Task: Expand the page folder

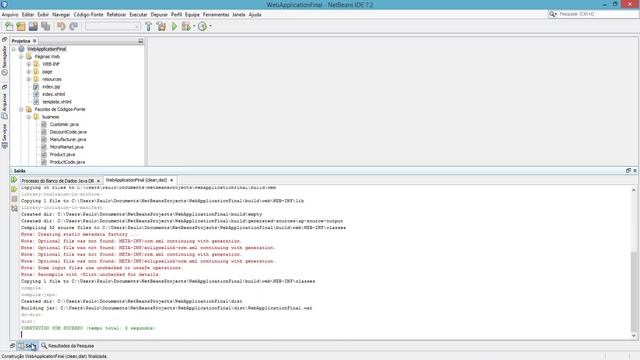Action: click(x=29, y=72)
